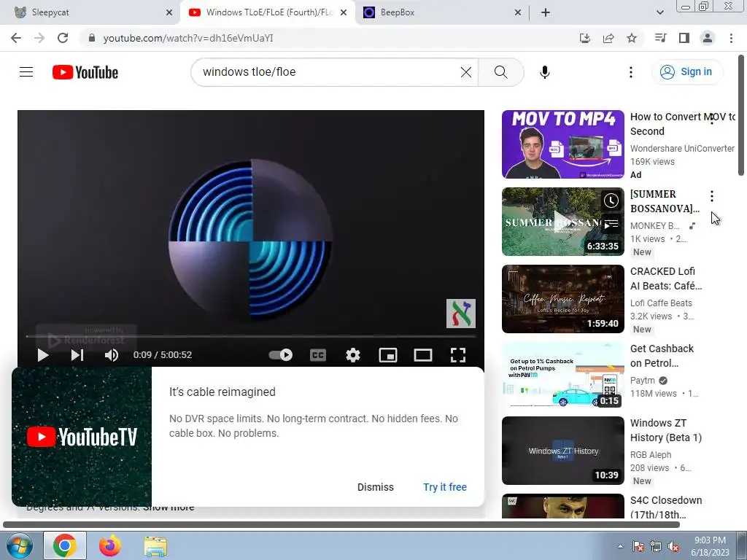Enter full screen mode
Image resolution: width=747 pixels, height=560 pixels.
click(458, 355)
